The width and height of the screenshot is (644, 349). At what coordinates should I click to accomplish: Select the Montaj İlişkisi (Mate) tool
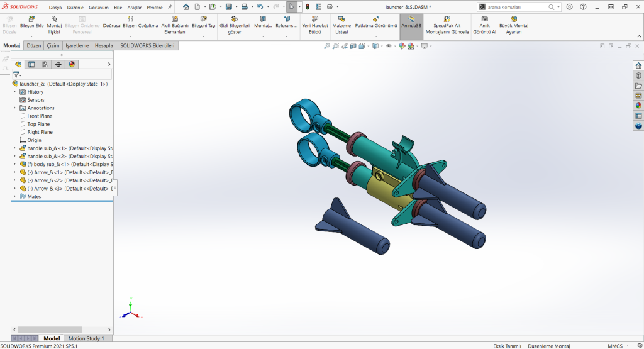[54, 19]
